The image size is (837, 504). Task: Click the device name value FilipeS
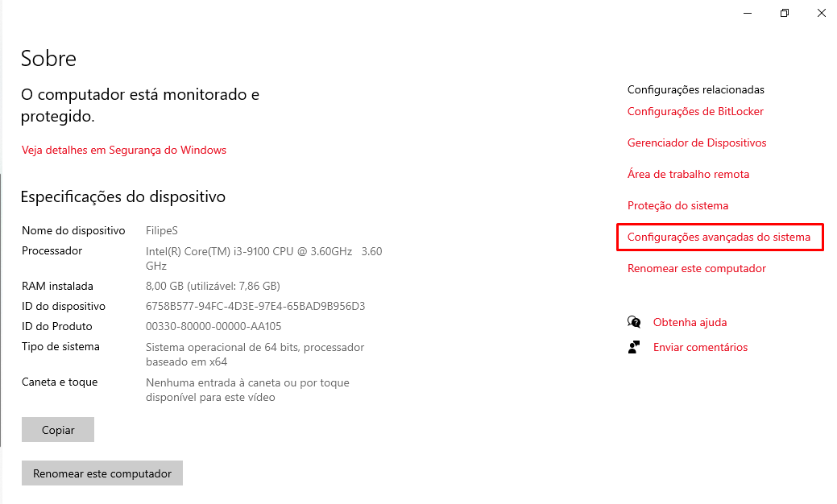click(161, 231)
